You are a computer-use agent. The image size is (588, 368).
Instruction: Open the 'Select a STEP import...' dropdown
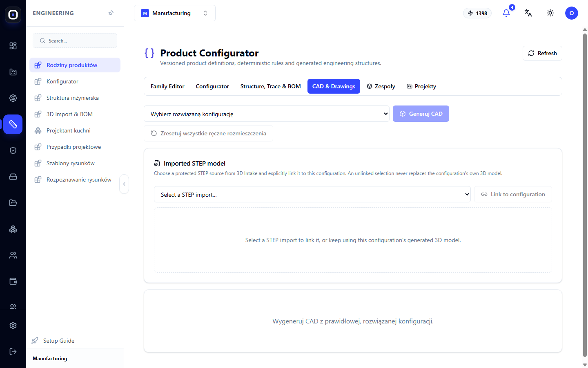pos(312,194)
